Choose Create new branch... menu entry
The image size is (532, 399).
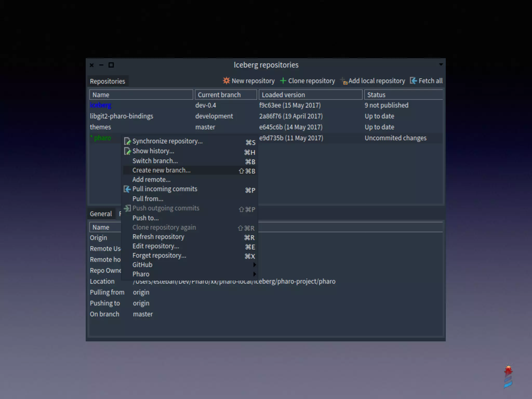click(161, 170)
